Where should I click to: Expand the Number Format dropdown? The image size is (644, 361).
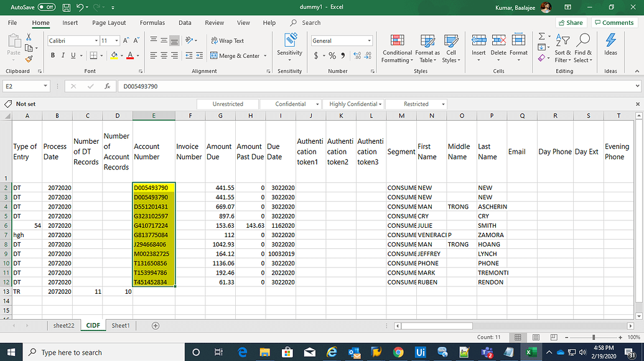[x=369, y=41]
